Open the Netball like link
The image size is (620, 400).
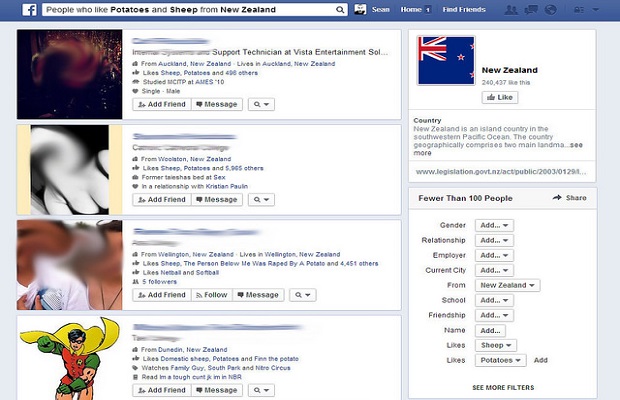[x=170, y=272]
